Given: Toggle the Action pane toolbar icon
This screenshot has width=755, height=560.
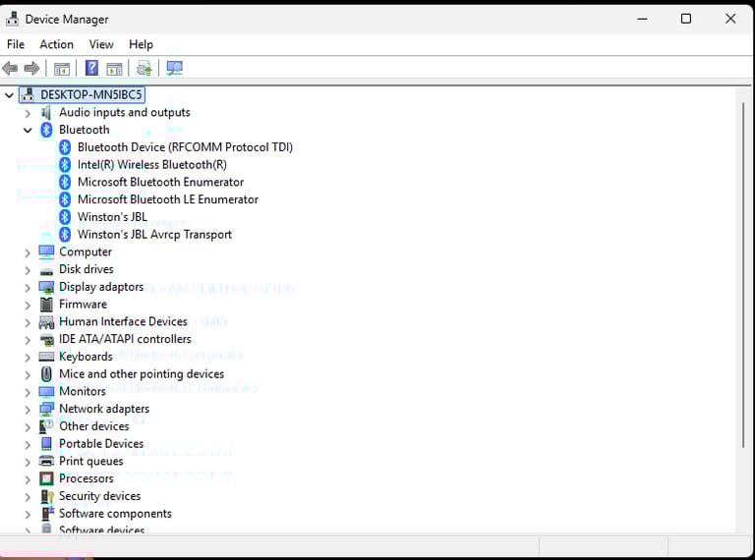Looking at the screenshot, I should pyautogui.click(x=115, y=69).
